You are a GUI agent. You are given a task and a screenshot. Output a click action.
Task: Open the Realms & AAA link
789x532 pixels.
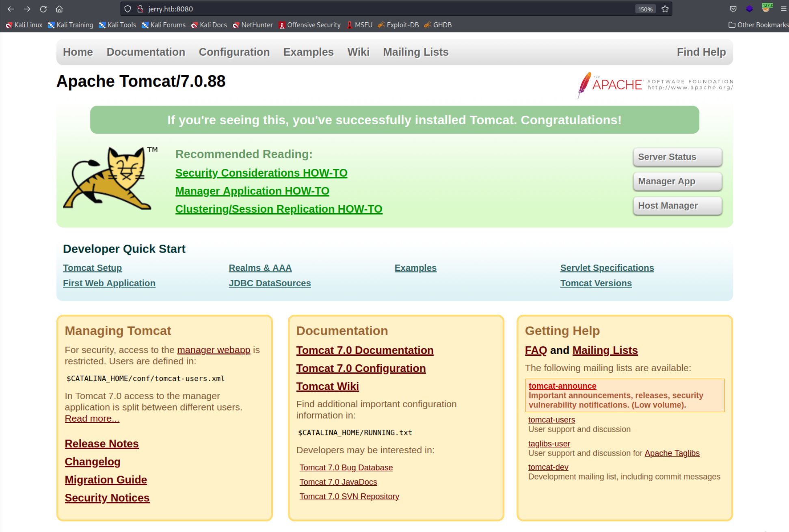pos(260,268)
